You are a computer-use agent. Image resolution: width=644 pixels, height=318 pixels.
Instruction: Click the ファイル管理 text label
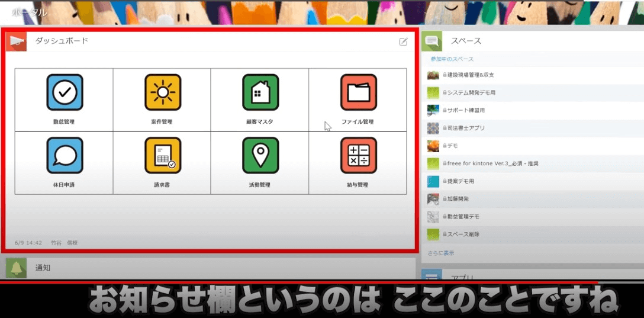(x=358, y=121)
